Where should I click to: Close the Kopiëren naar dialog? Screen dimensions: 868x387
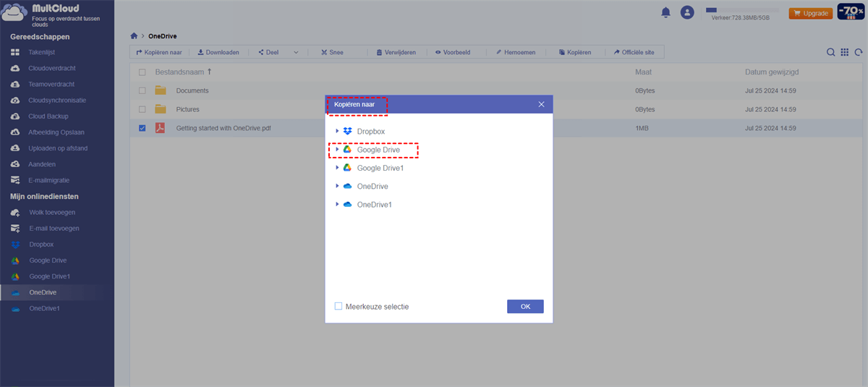point(542,104)
